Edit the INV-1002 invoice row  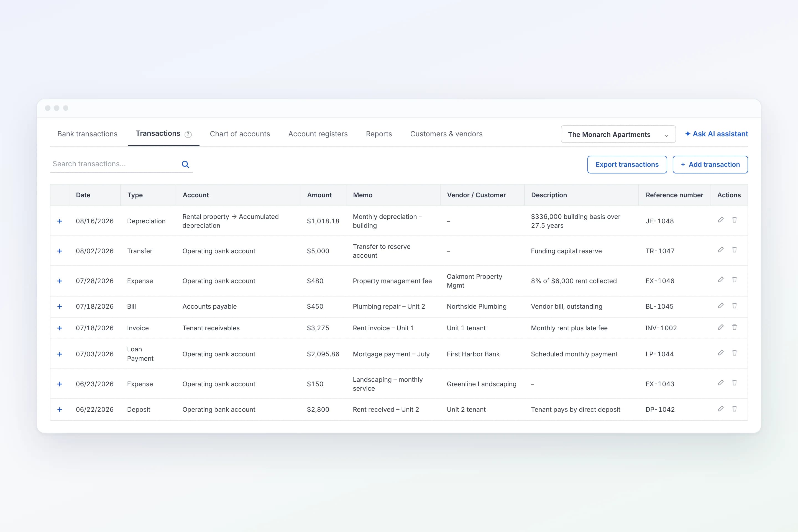coord(721,328)
